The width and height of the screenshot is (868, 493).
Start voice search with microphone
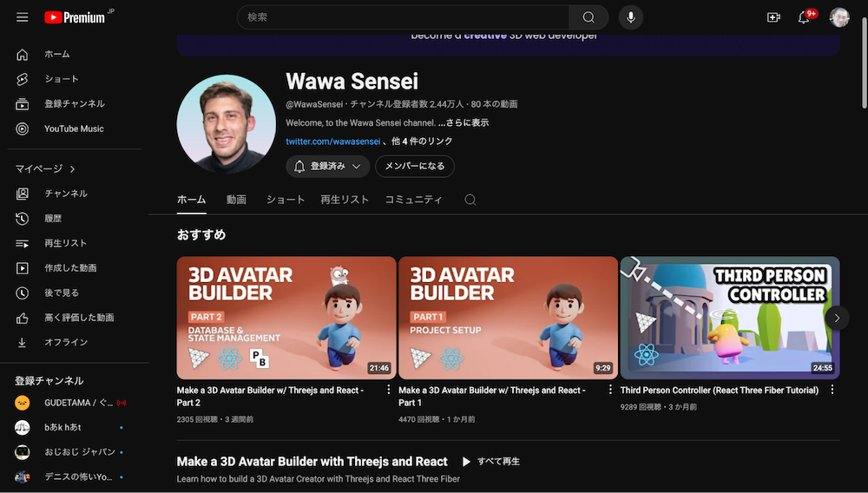coord(630,17)
